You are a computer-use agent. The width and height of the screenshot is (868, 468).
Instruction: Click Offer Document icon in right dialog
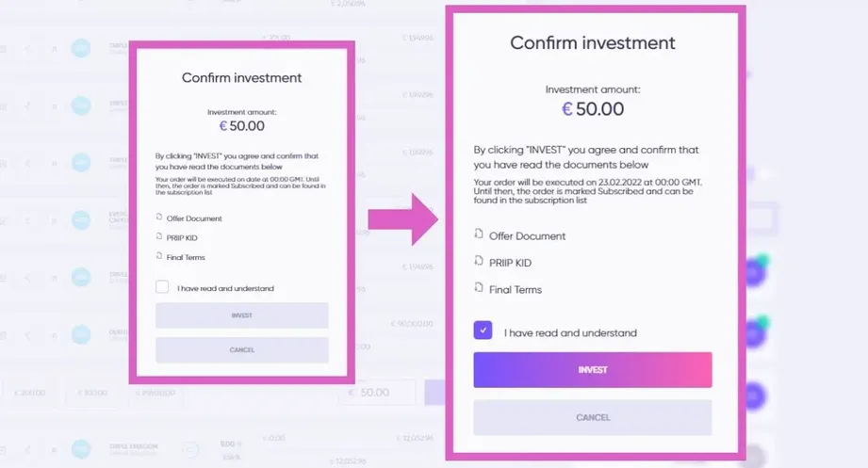click(x=479, y=234)
